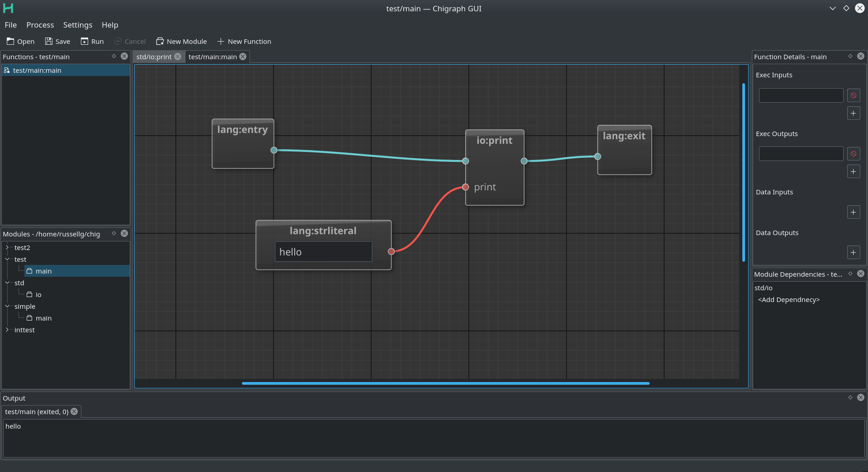Open the Process menu
868x472 pixels.
coord(40,25)
